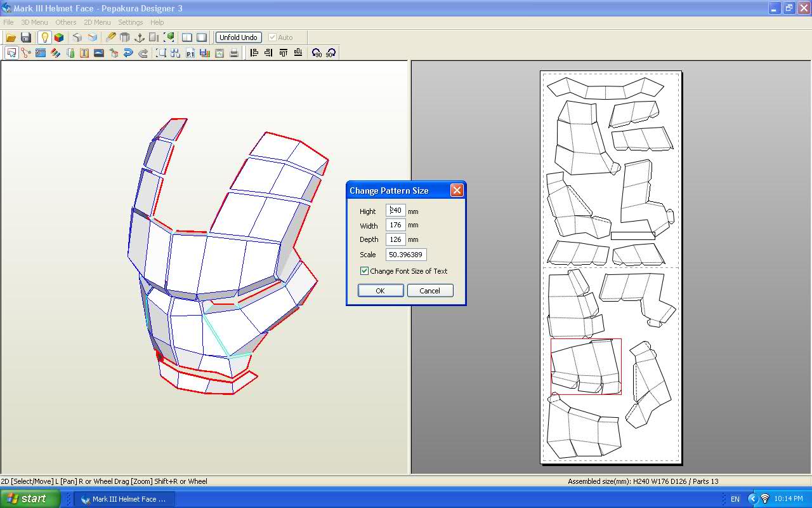Image resolution: width=812 pixels, height=508 pixels.
Task: Toggle the Auto checkbox
Action: 273,37
